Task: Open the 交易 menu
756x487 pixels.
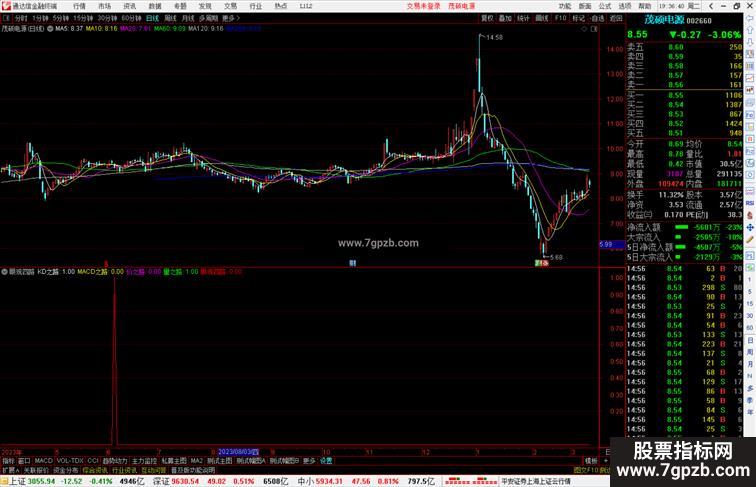Action: point(230,6)
